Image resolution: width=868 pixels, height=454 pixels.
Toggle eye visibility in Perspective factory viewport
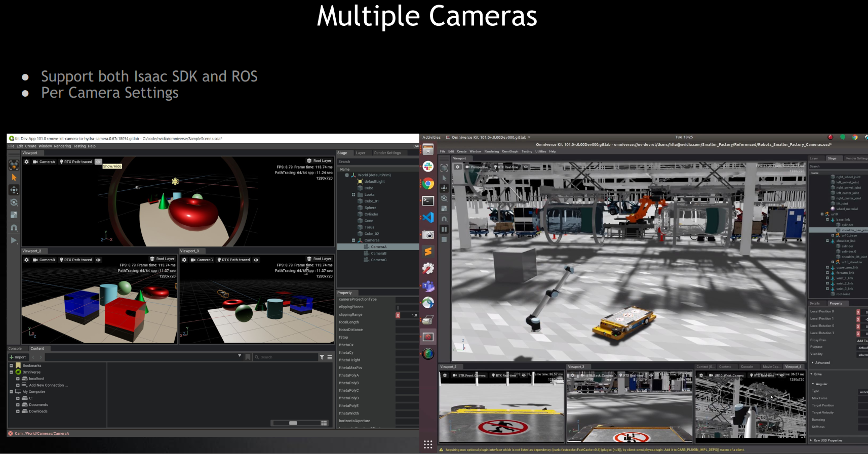526,167
